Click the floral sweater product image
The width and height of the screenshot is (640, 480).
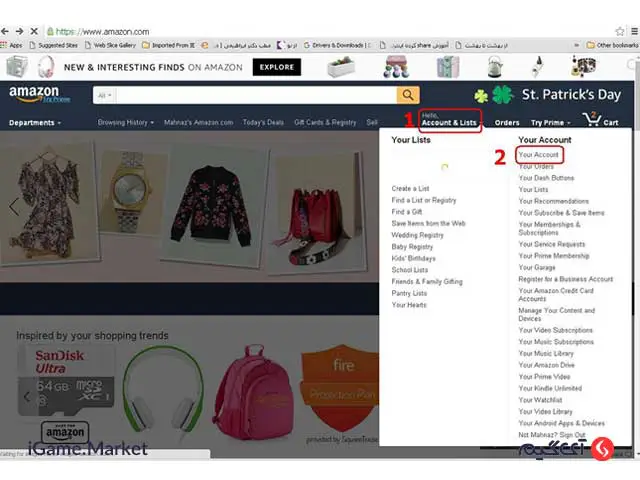[x=211, y=206]
